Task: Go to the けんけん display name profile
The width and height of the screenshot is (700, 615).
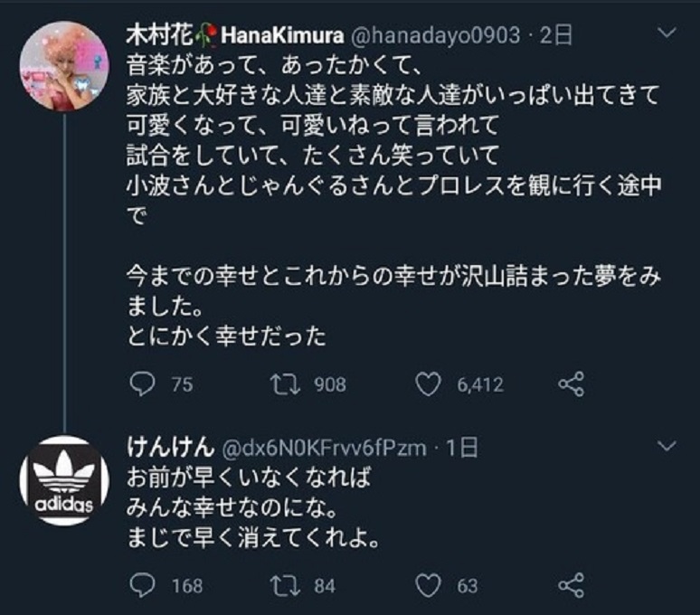Action: tap(168, 447)
